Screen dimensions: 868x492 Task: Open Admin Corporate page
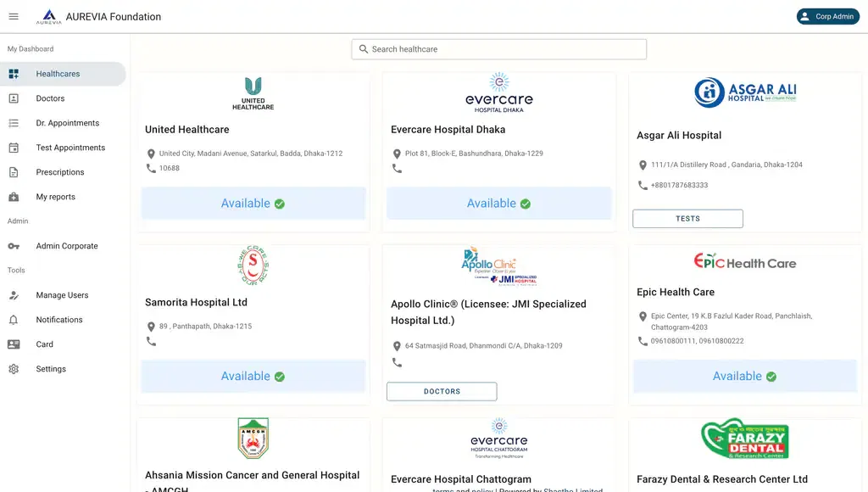click(63, 246)
